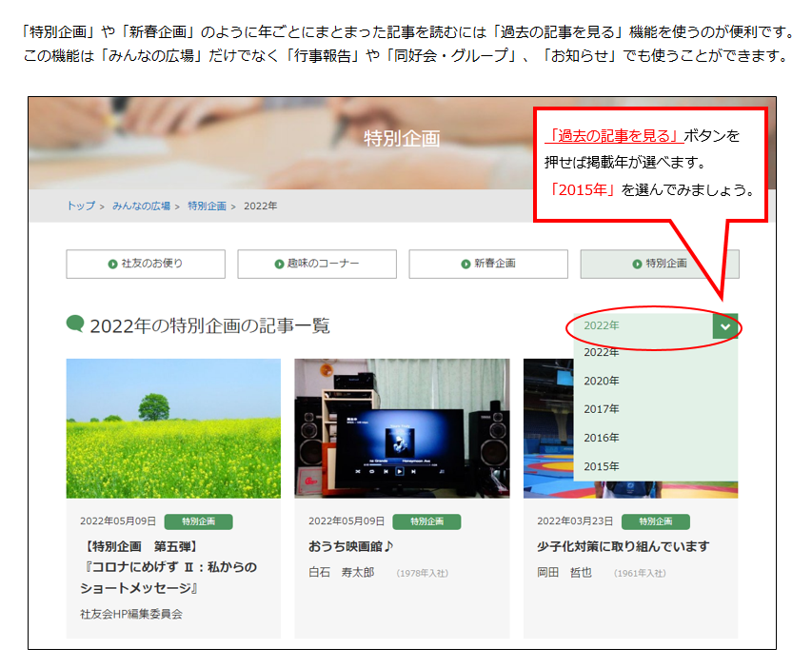Open the sports arena article thumbnail
The height and width of the screenshot is (668, 812).
(x=548, y=429)
